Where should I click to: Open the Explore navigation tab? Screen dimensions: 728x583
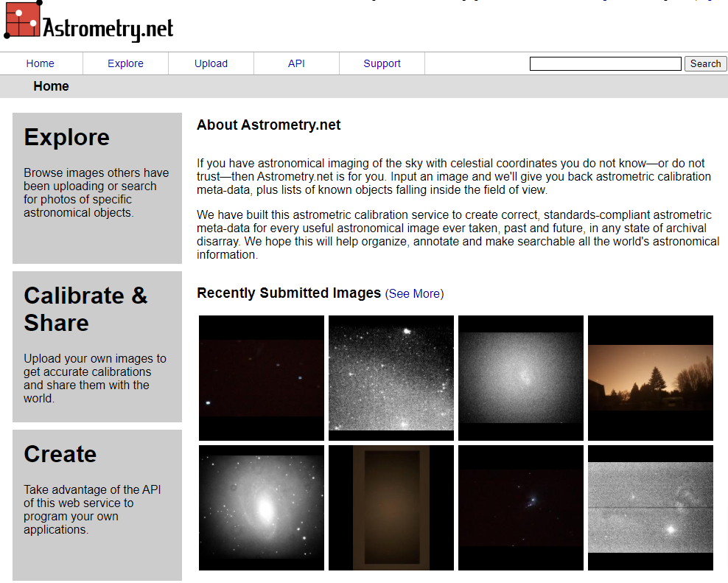click(125, 63)
